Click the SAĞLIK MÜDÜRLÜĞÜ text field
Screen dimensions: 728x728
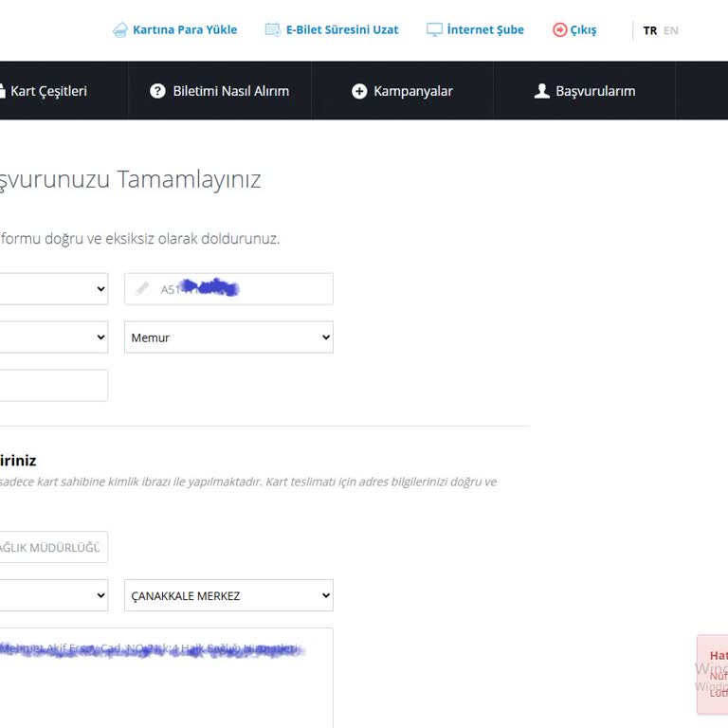(x=52, y=547)
